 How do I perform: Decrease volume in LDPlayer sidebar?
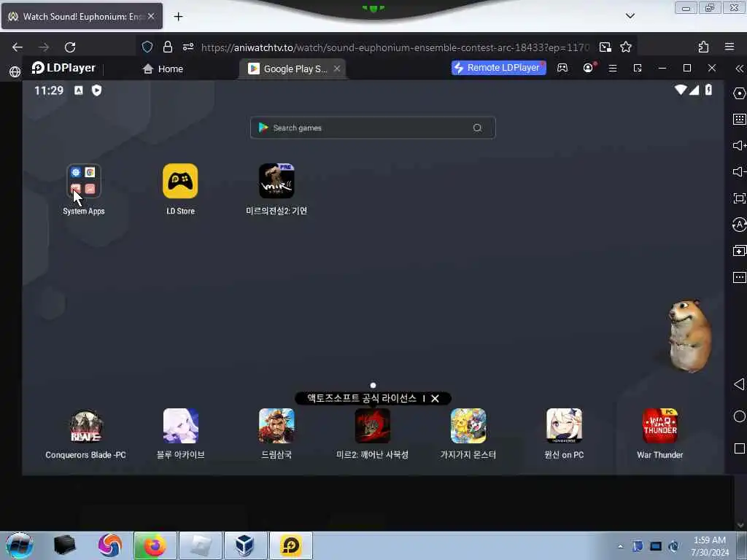[x=740, y=172]
